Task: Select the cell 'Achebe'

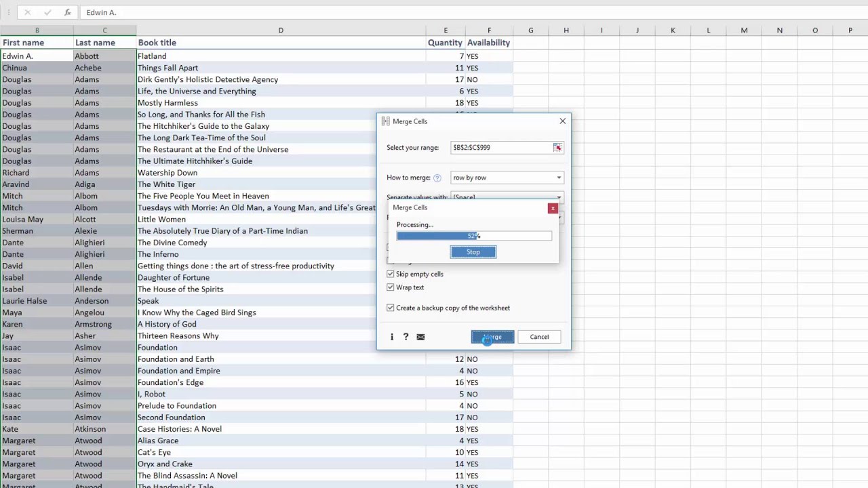Action: click(104, 68)
